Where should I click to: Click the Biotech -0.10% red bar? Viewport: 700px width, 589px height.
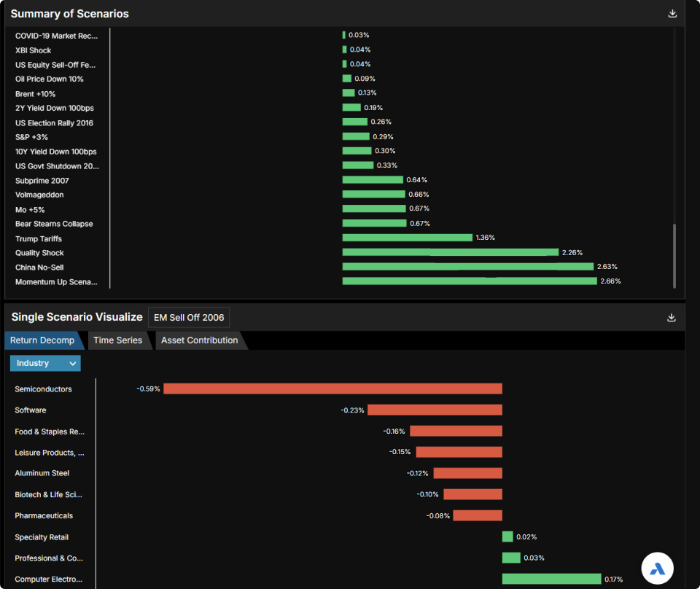pos(472,494)
